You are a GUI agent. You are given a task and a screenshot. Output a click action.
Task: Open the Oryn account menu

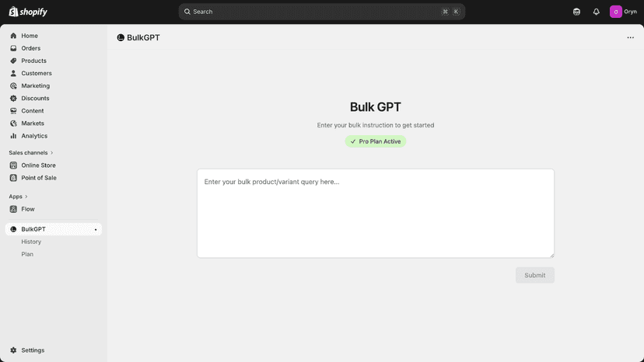tap(623, 12)
